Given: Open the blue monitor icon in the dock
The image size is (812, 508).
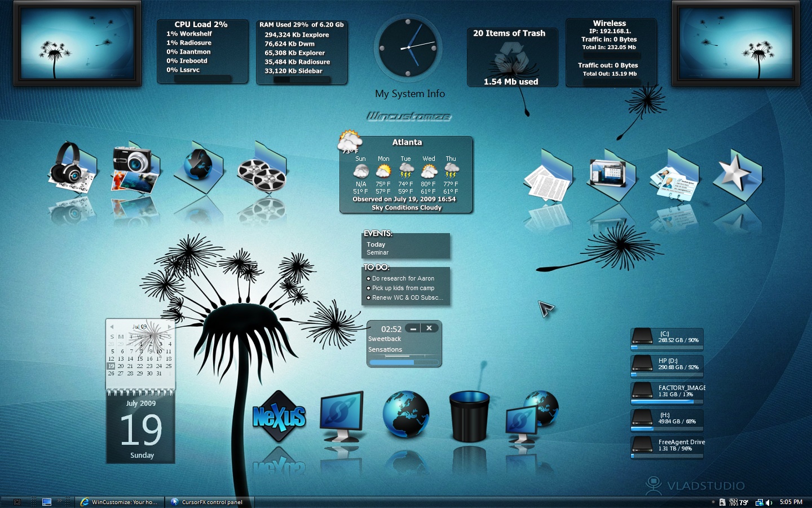Looking at the screenshot, I should 342,417.
